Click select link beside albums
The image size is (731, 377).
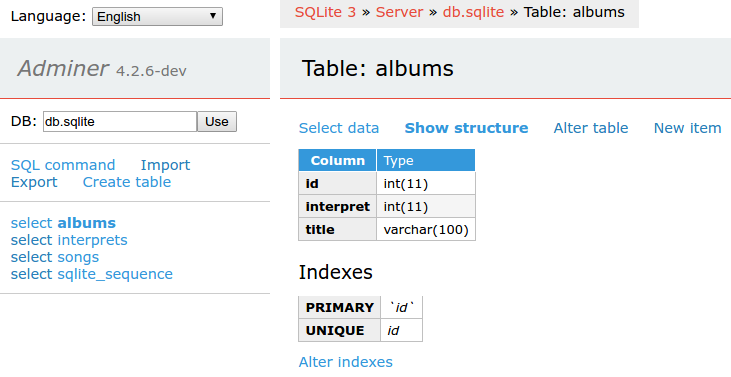point(31,223)
